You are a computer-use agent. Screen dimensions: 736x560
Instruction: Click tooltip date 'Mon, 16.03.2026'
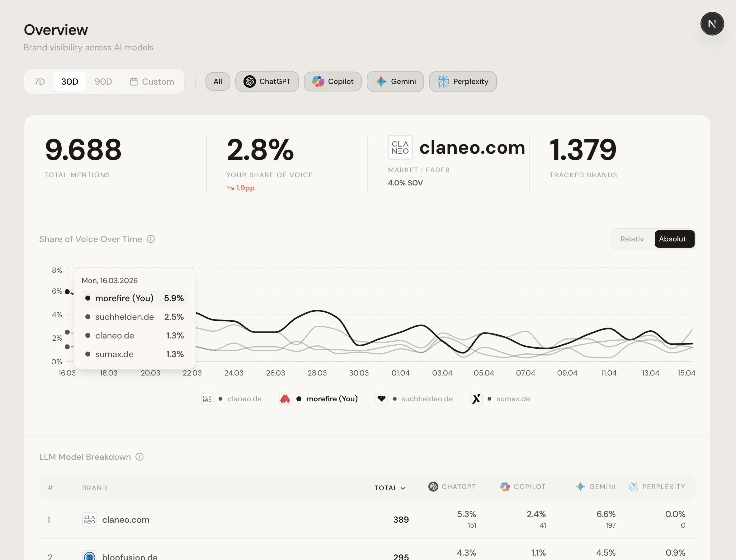(x=109, y=281)
